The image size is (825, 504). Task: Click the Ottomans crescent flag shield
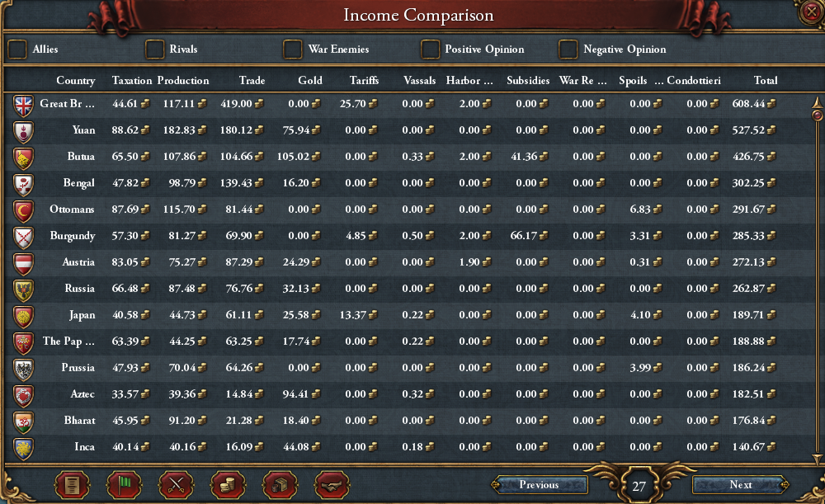tap(24, 210)
